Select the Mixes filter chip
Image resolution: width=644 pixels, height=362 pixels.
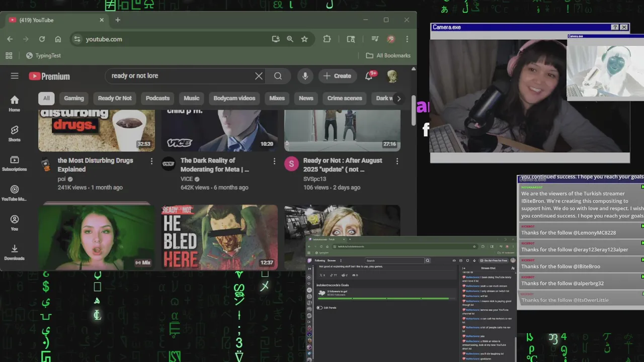pos(277,99)
